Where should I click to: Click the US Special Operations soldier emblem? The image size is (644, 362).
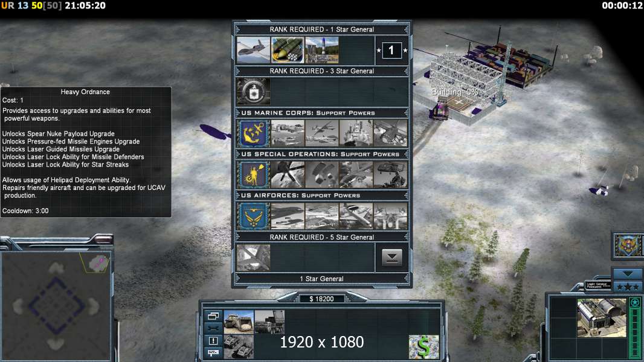point(253,174)
